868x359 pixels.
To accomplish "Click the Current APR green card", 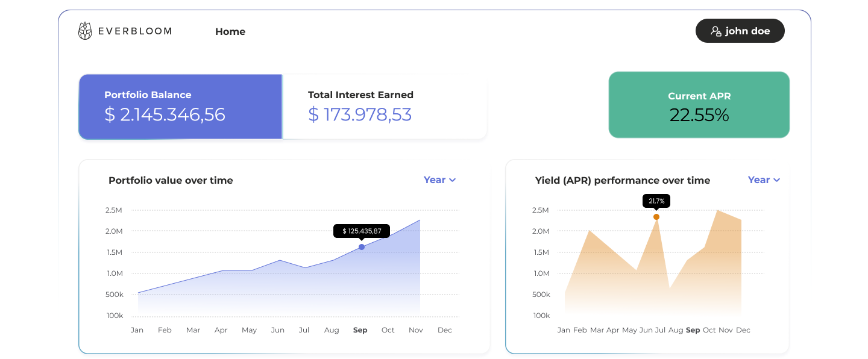I will [x=699, y=105].
